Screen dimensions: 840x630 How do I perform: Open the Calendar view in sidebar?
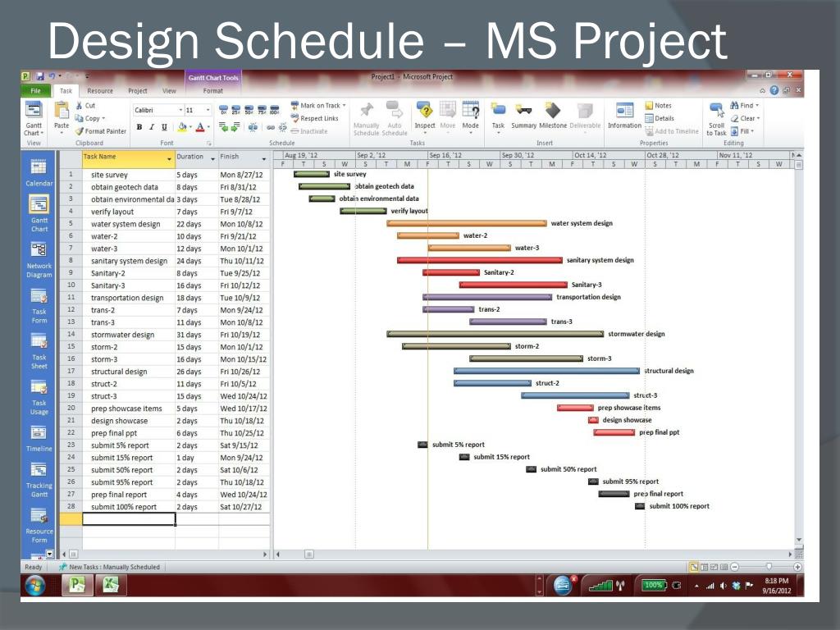[x=39, y=173]
